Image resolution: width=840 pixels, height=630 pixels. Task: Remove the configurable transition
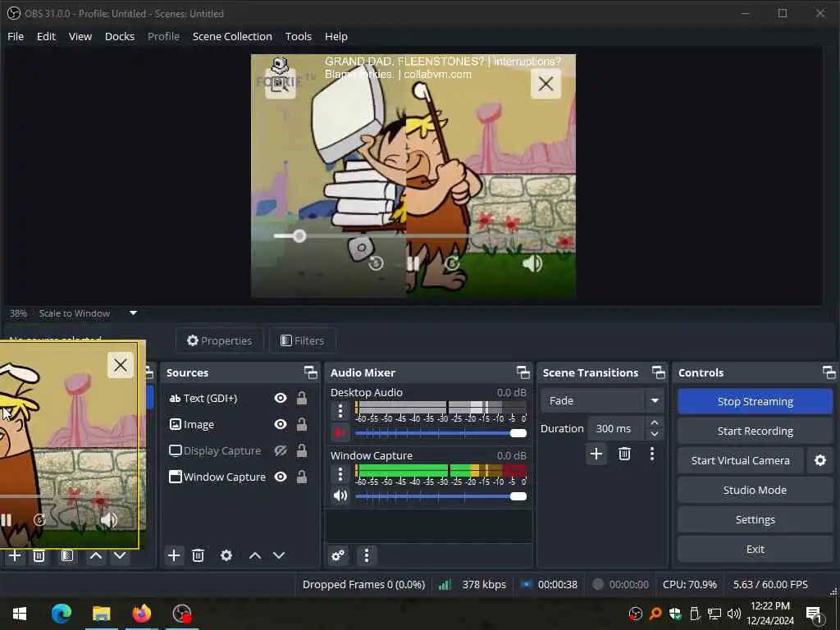point(624,454)
